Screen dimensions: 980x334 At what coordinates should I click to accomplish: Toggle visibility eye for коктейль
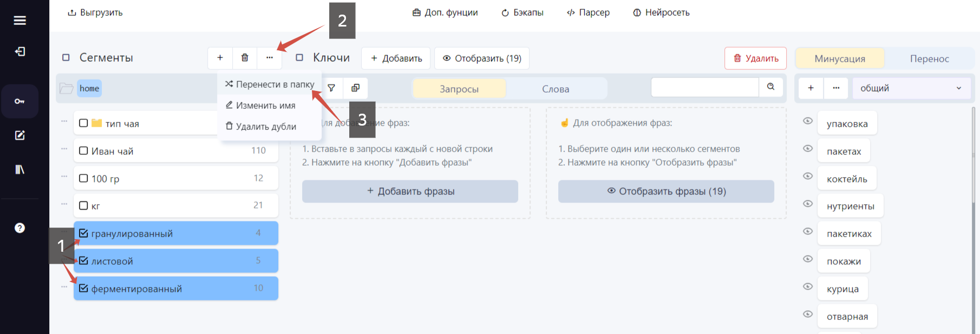[x=808, y=176]
